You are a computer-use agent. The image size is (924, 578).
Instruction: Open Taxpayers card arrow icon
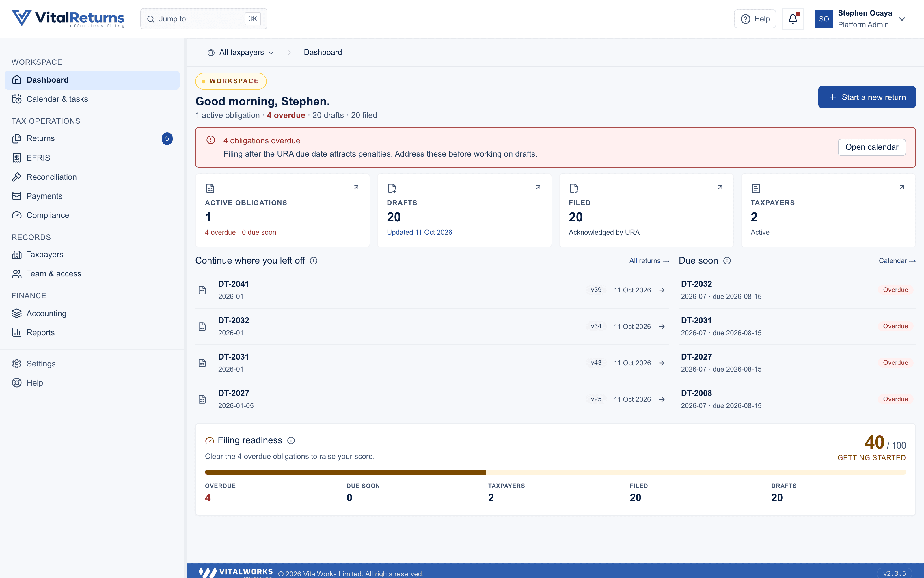(x=902, y=187)
